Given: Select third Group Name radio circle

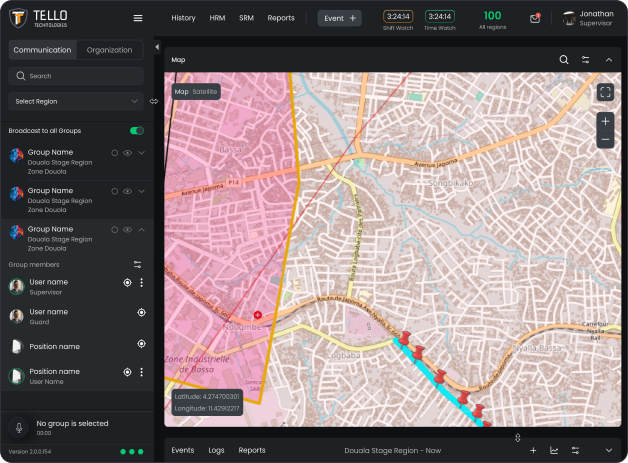Looking at the screenshot, I should point(115,229).
